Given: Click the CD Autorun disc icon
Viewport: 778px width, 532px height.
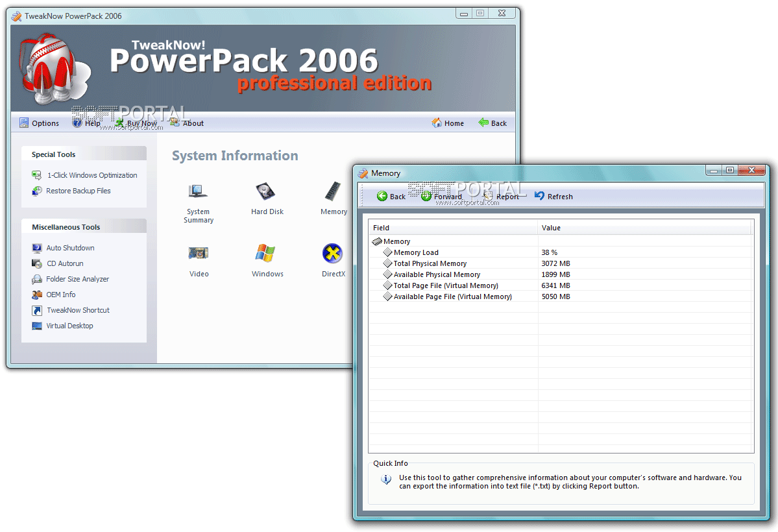Looking at the screenshot, I should pyautogui.click(x=37, y=263).
